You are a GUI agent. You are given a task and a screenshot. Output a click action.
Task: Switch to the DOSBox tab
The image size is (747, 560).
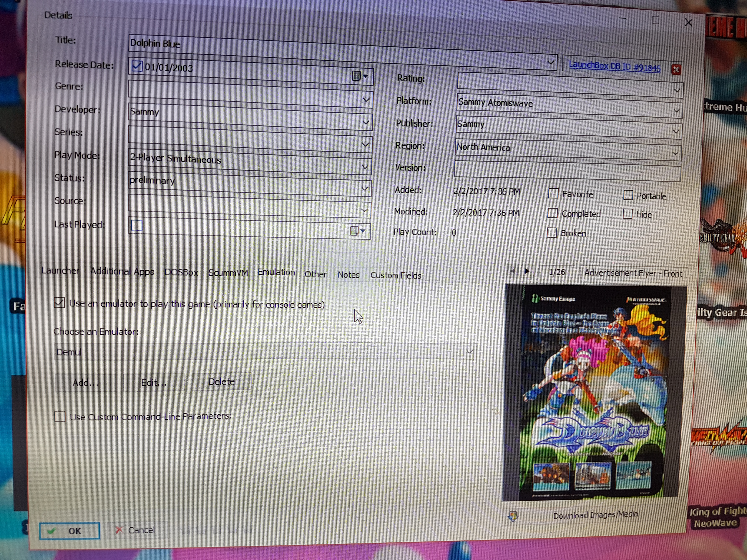point(182,273)
